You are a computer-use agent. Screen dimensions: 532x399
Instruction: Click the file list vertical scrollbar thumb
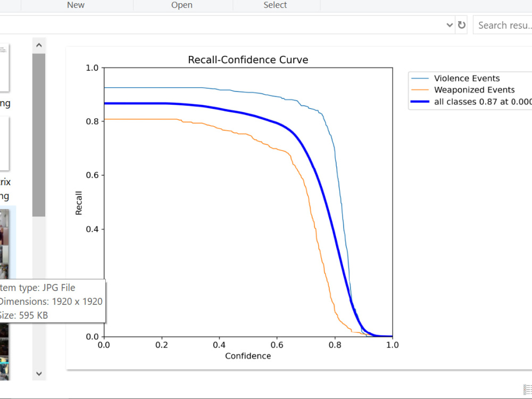pos(39,135)
